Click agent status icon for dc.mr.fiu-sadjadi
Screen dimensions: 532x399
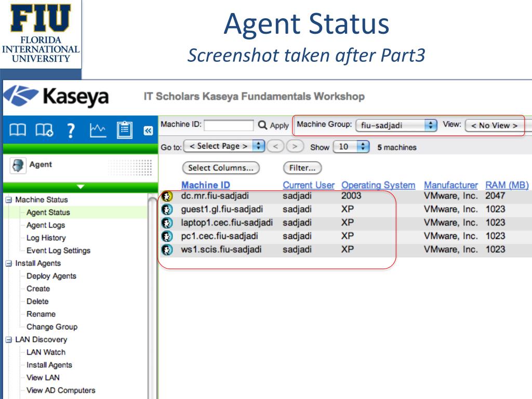(x=167, y=196)
